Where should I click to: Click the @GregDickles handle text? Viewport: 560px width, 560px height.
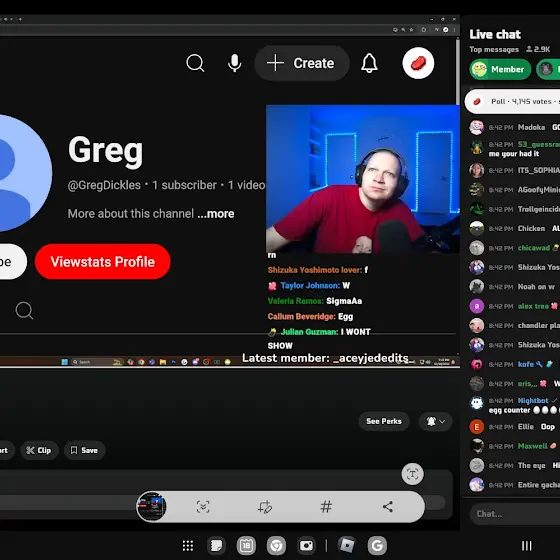click(x=104, y=185)
